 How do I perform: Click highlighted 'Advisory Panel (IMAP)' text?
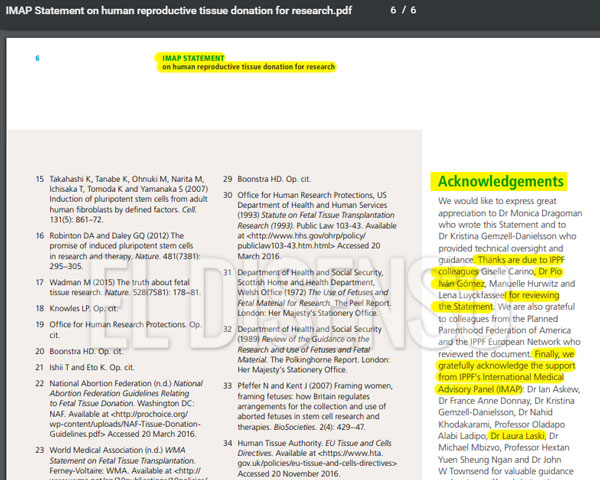pos(480,389)
